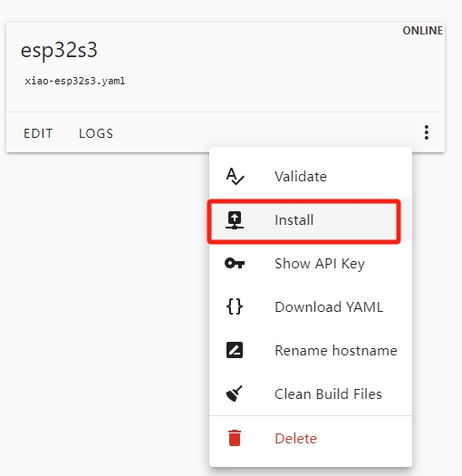
Task: Click the ONLINE status label
Action: click(x=422, y=31)
